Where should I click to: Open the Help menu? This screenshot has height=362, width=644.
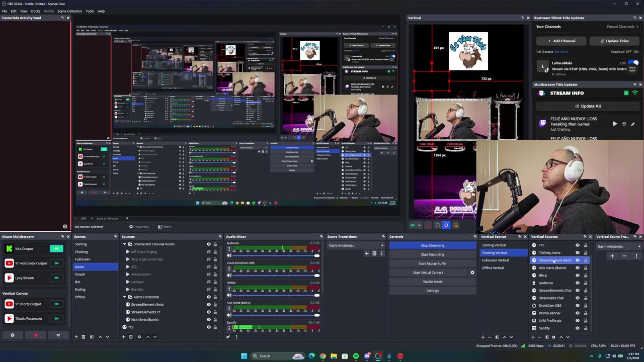[x=101, y=11]
